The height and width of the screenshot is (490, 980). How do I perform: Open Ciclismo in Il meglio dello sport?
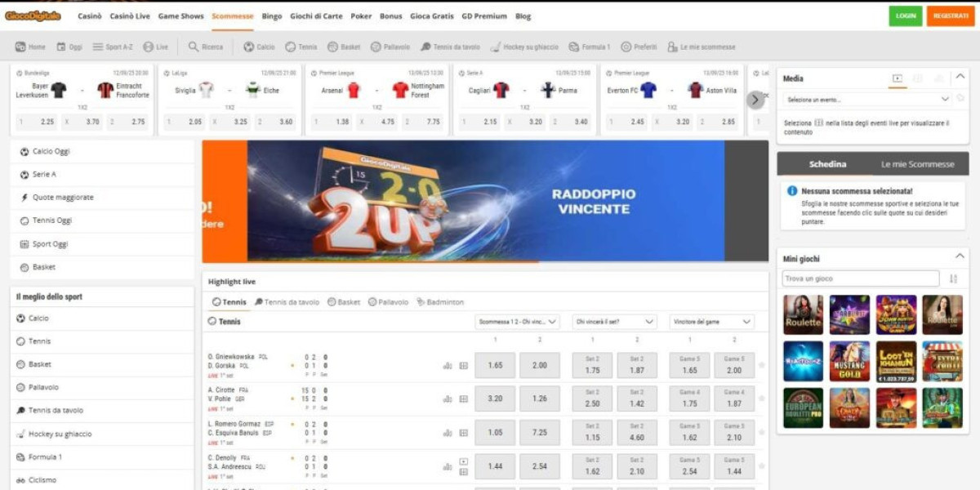tap(102, 480)
